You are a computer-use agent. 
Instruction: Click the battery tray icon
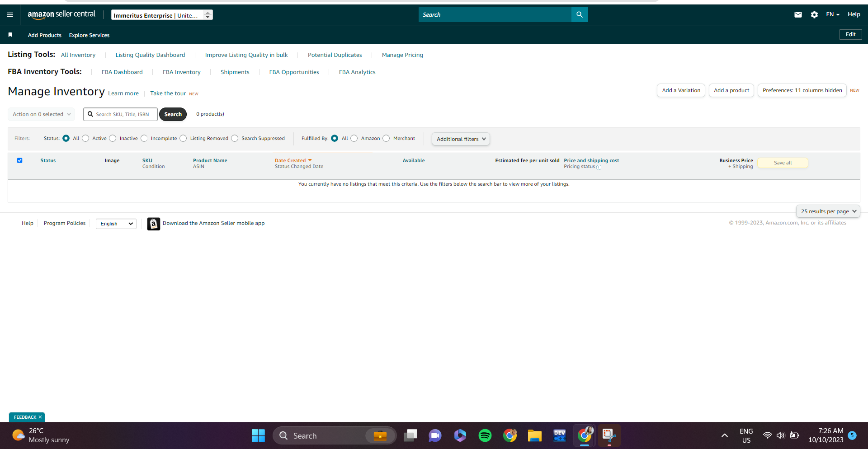[794, 435]
